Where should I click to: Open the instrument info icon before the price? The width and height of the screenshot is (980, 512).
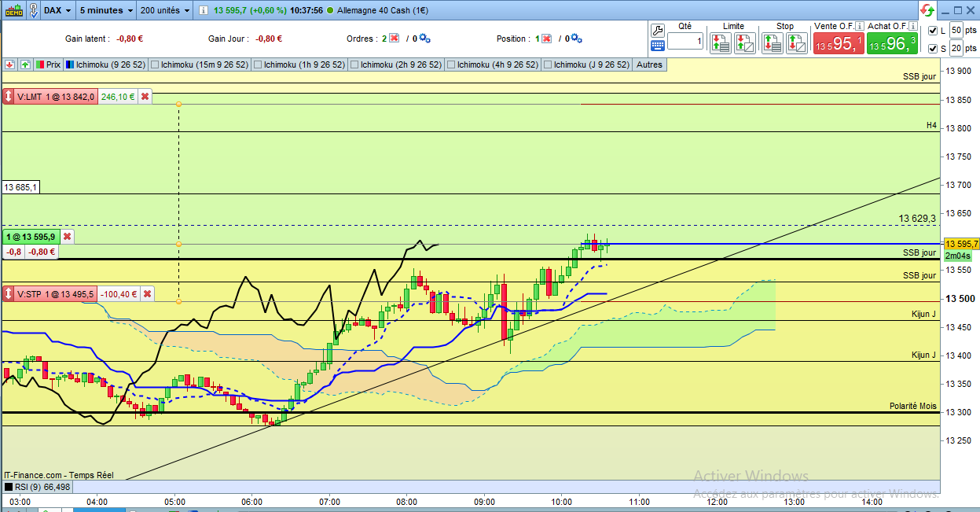point(204,10)
